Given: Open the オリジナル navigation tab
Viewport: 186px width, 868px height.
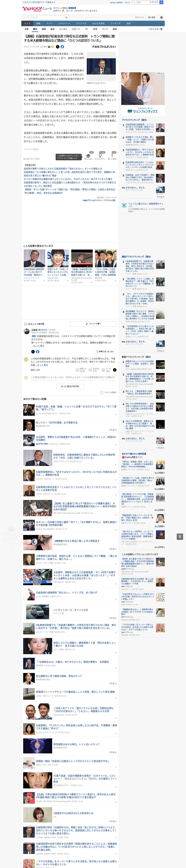Looking at the screenshot, I should point(81,24).
